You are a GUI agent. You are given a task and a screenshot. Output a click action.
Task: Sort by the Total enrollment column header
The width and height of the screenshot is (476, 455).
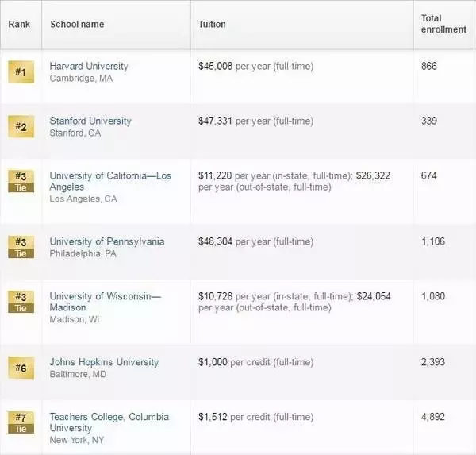point(443,24)
